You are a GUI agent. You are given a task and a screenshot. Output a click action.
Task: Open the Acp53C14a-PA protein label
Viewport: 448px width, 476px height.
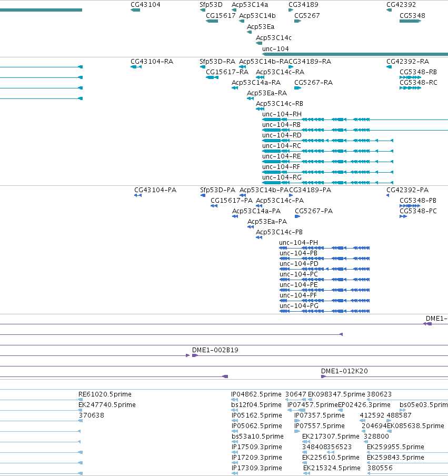click(x=256, y=211)
